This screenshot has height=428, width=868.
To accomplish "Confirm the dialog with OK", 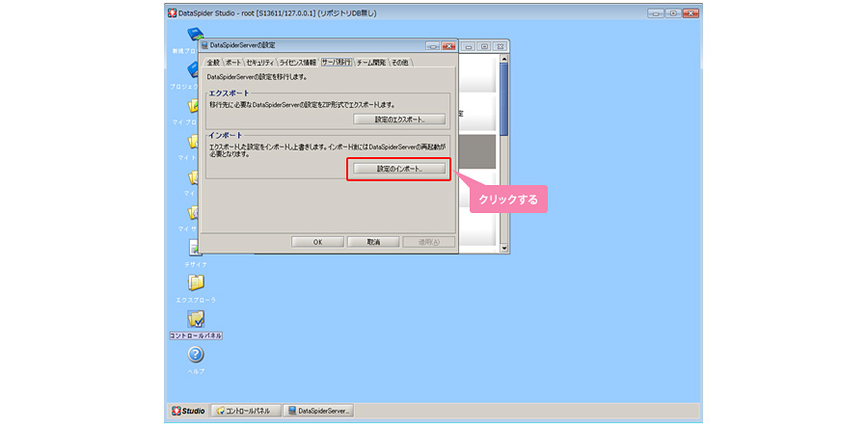I will click(317, 242).
